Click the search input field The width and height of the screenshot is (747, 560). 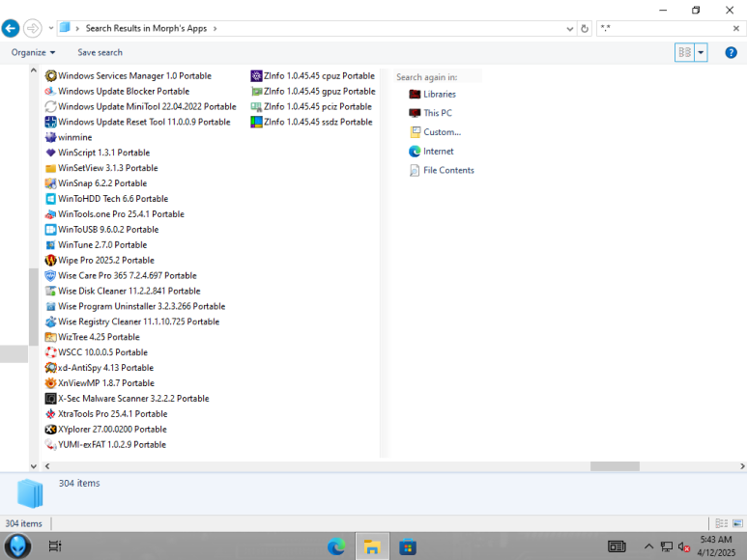click(664, 29)
